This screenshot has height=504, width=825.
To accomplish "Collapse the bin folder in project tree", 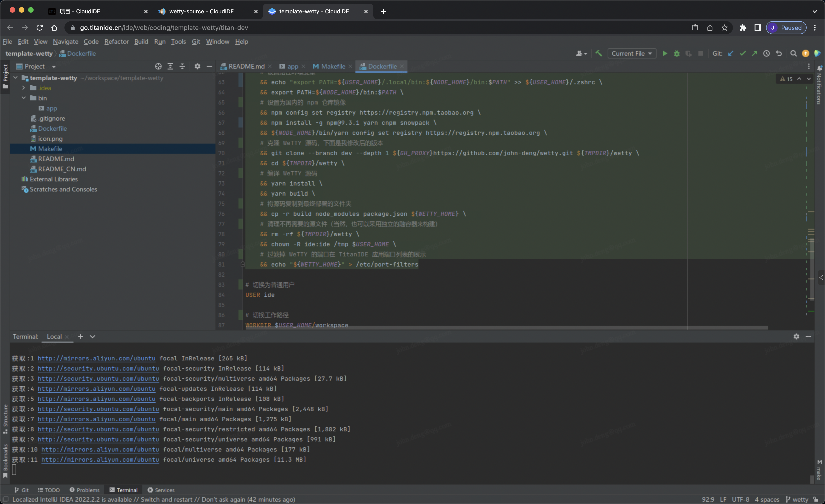I will (23, 98).
